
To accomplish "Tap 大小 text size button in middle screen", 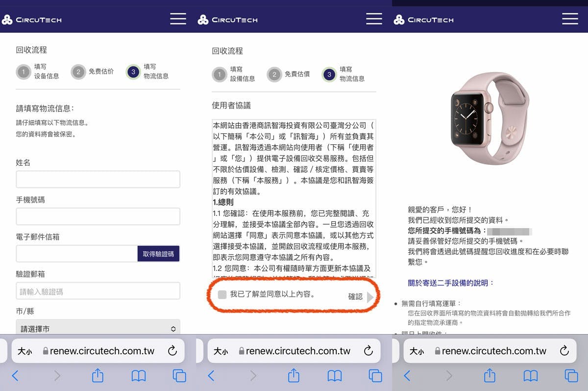I will [x=220, y=351].
